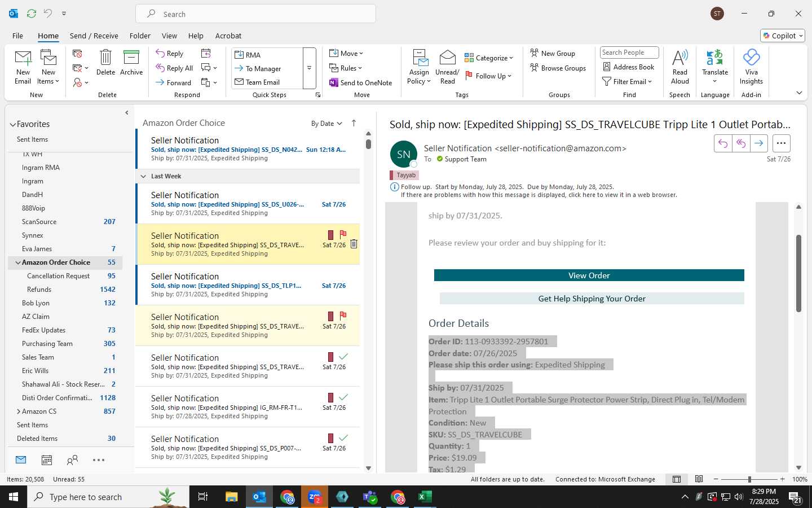Screen dimensions: 812x508
Task: Open Viva Insights add-in
Action: coord(751,67)
